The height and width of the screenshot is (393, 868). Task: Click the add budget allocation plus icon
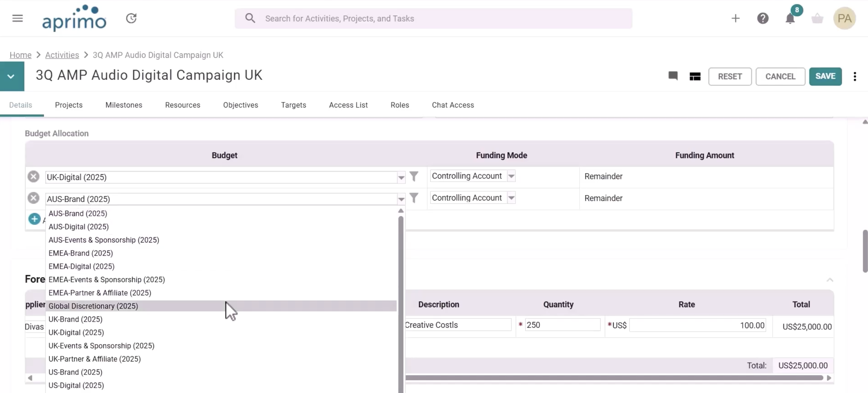[34, 218]
